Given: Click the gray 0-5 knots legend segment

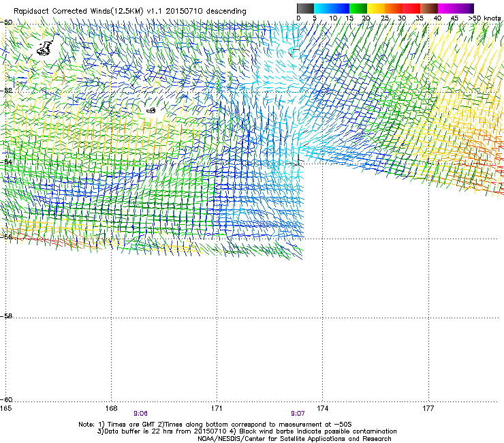Looking at the screenshot, I should tap(305, 8).
